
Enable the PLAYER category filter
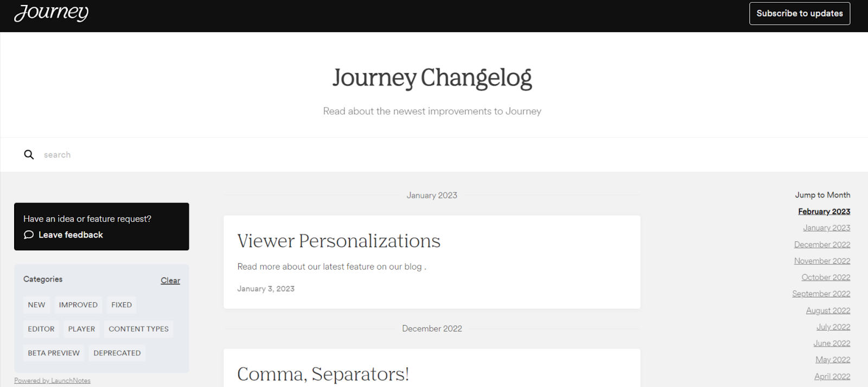81,328
